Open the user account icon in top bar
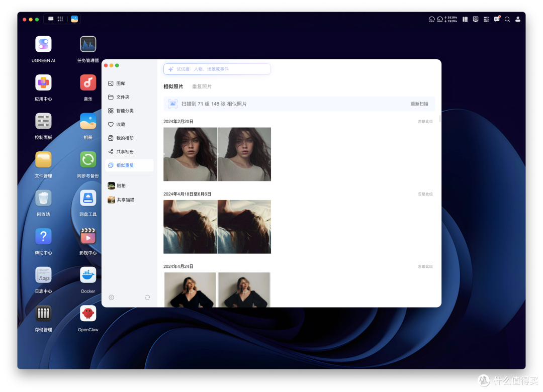This screenshot has width=543, height=392. (518, 20)
